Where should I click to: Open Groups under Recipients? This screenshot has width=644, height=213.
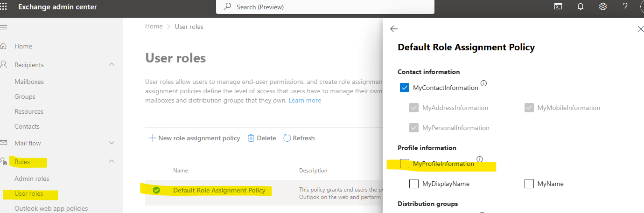click(x=25, y=96)
